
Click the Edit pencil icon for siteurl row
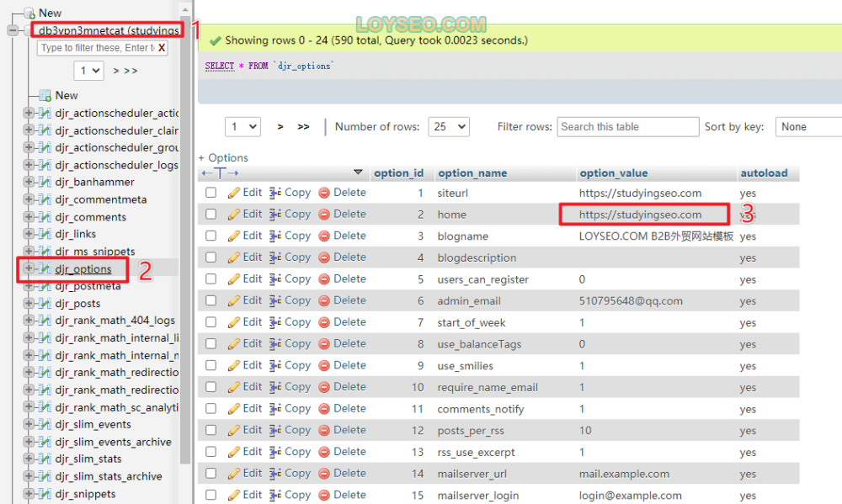coord(233,193)
